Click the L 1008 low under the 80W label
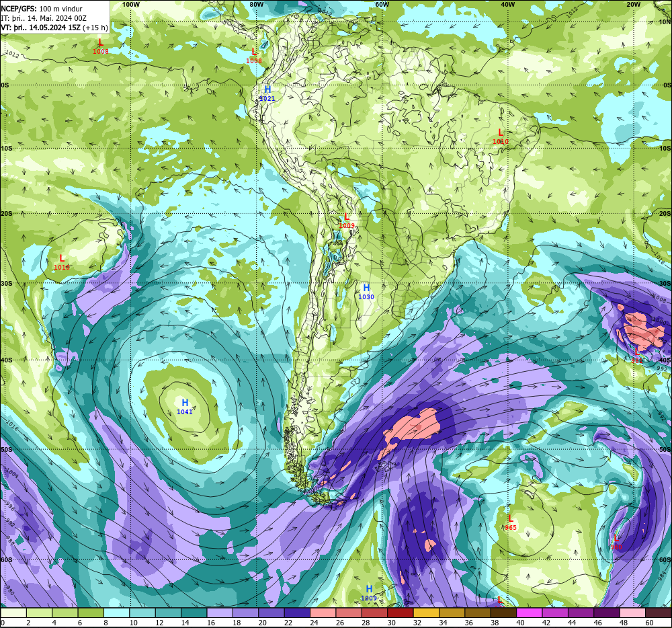The width and height of the screenshot is (672, 628). (254, 56)
